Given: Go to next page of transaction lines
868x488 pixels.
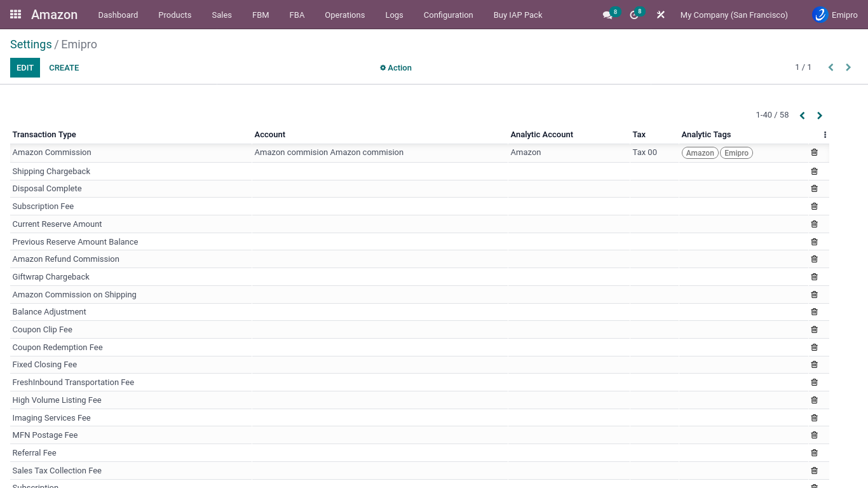Looking at the screenshot, I should [820, 116].
